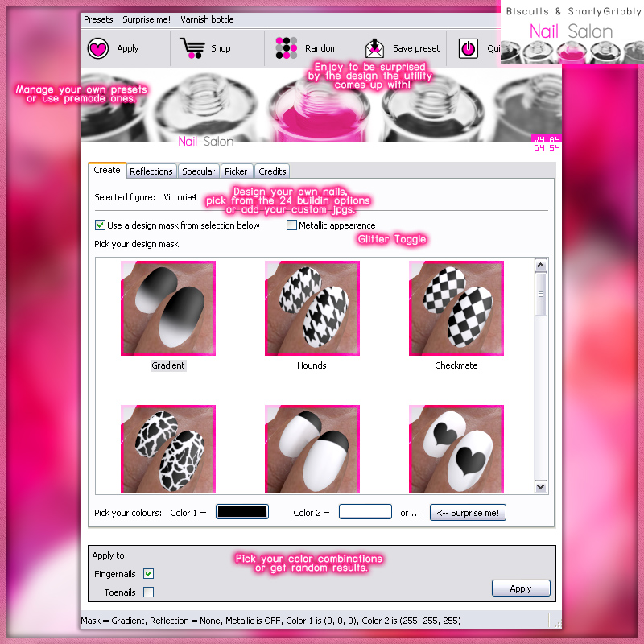Switch to the Credits tab
Viewport: 644px width, 644px height.
[x=272, y=171]
